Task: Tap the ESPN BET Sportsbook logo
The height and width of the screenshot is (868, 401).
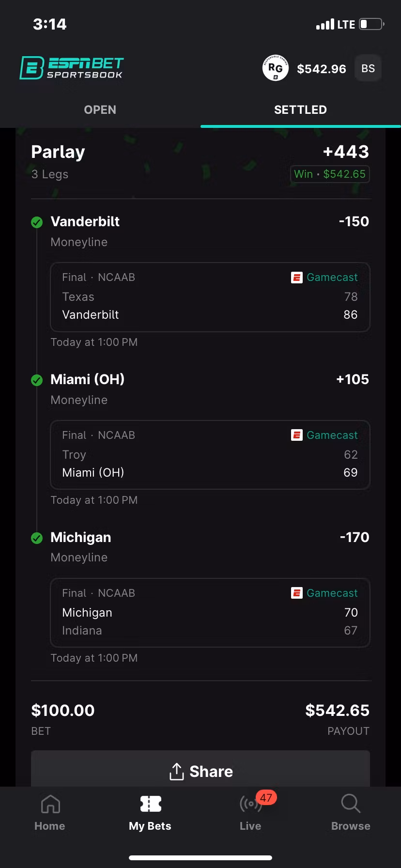Action: click(71, 68)
